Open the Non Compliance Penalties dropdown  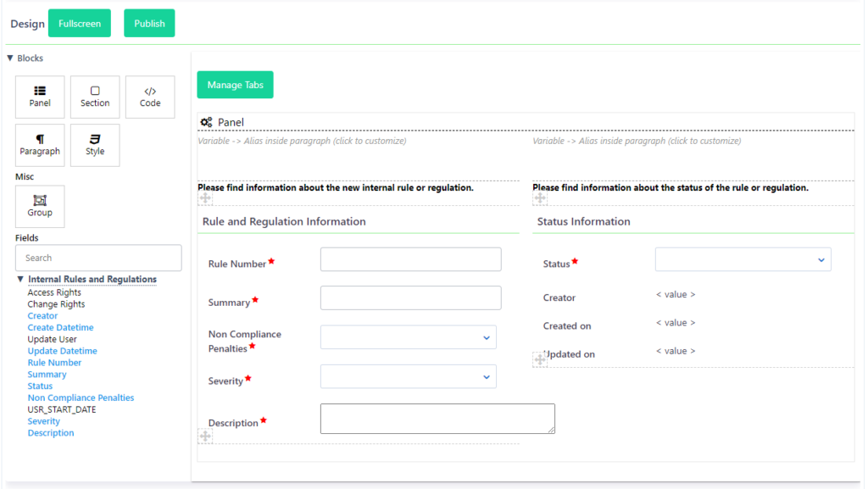[408, 336]
